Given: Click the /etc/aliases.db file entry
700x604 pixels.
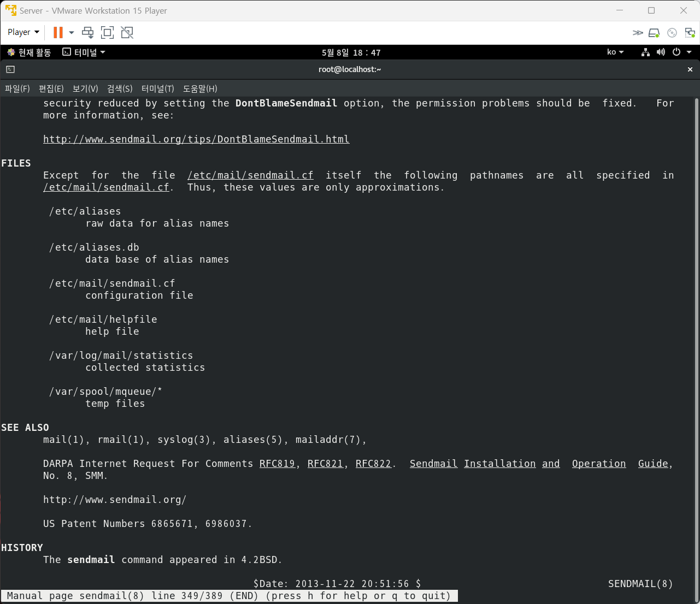Looking at the screenshot, I should pos(94,247).
